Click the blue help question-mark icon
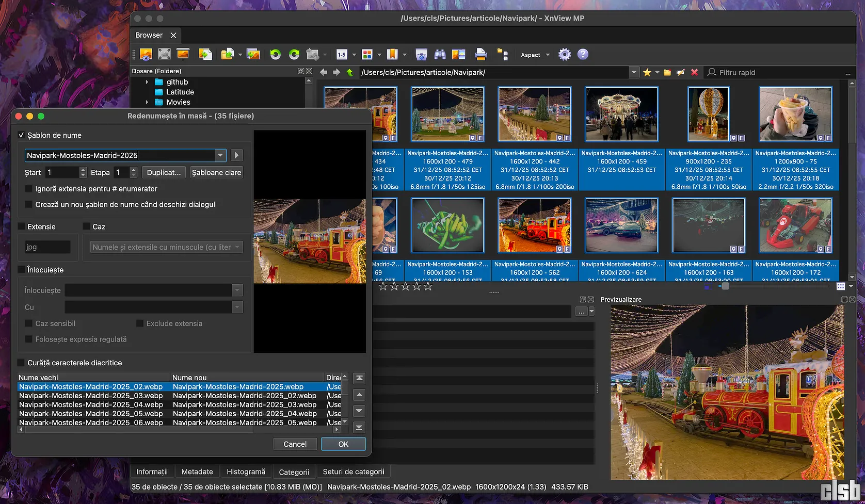This screenshot has width=865, height=504. [583, 55]
